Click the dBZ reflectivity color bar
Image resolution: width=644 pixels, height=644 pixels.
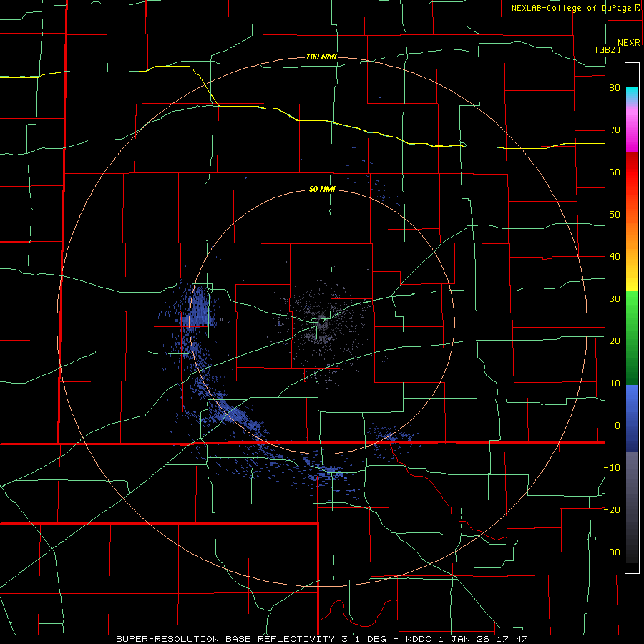(632, 318)
